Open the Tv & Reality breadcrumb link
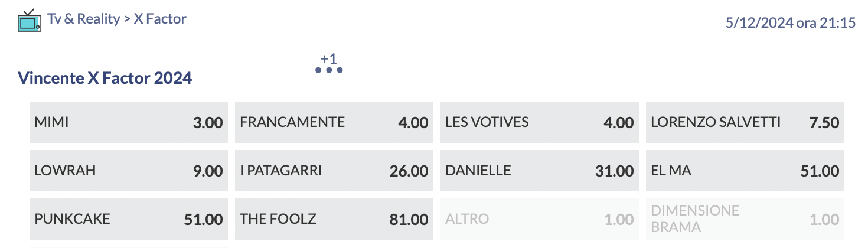The image size is (868, 248). coord(83,19)
